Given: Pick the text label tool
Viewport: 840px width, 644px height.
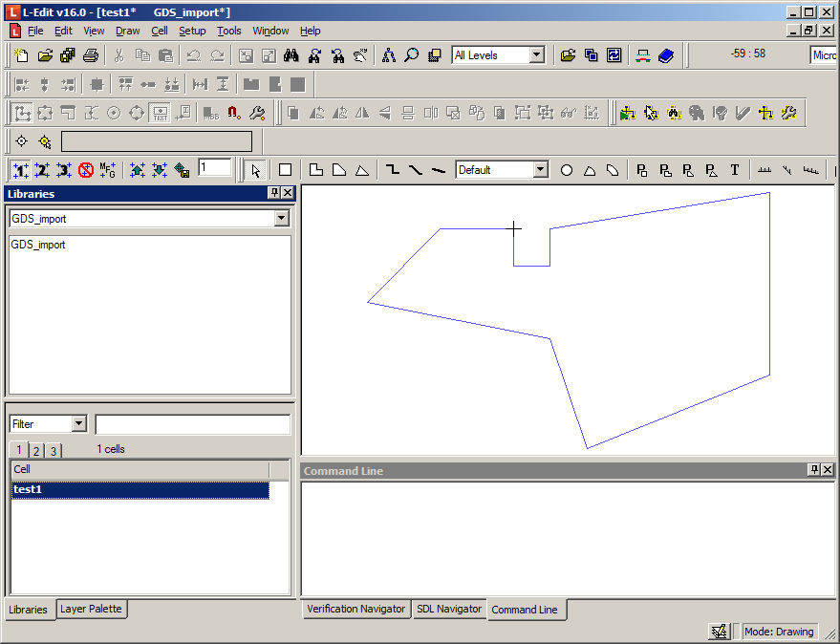Looking at the screenshot, I should coord(735,170).
